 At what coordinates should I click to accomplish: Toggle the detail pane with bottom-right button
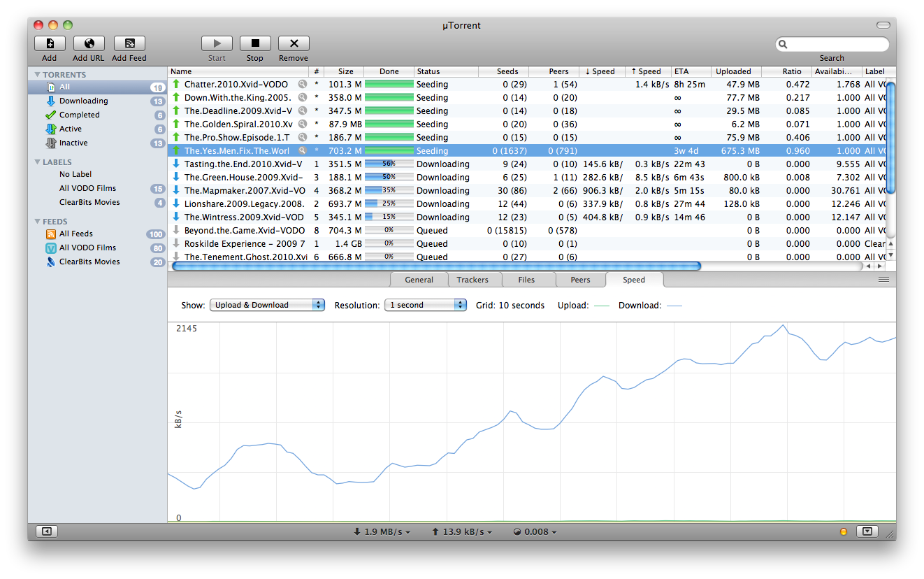pos(867,532)
